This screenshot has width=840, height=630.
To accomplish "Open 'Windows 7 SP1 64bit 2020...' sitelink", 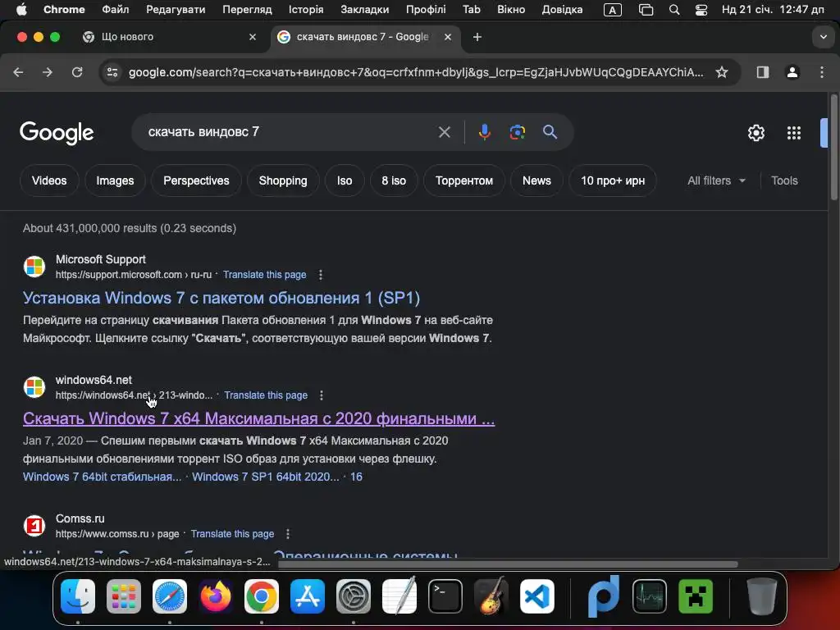I will 266,477.
